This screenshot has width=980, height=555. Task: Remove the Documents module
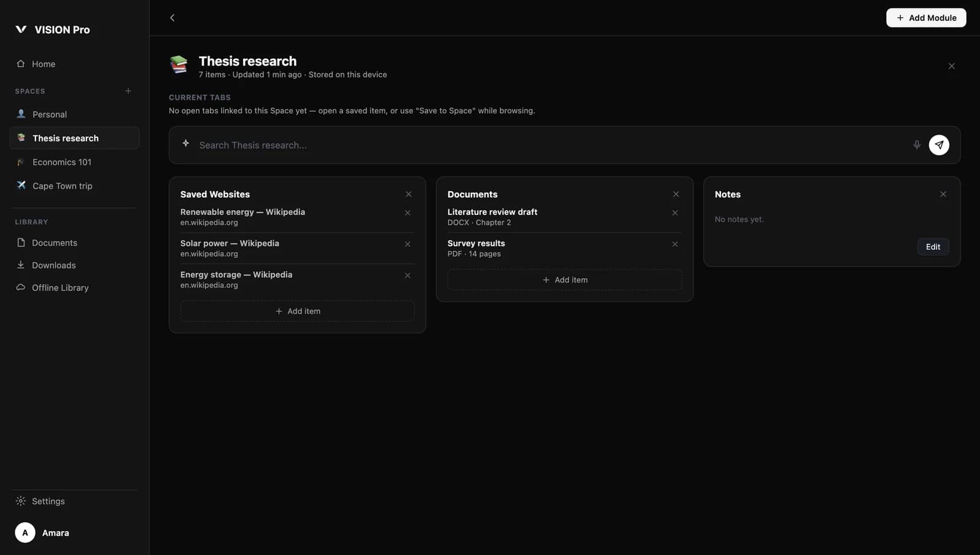point(676,194)
